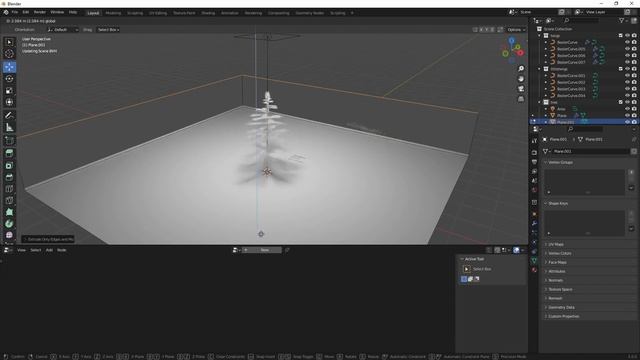Open the Tool properties tab
This screenshot has height=360, width=640.
[x=534, y=141]
